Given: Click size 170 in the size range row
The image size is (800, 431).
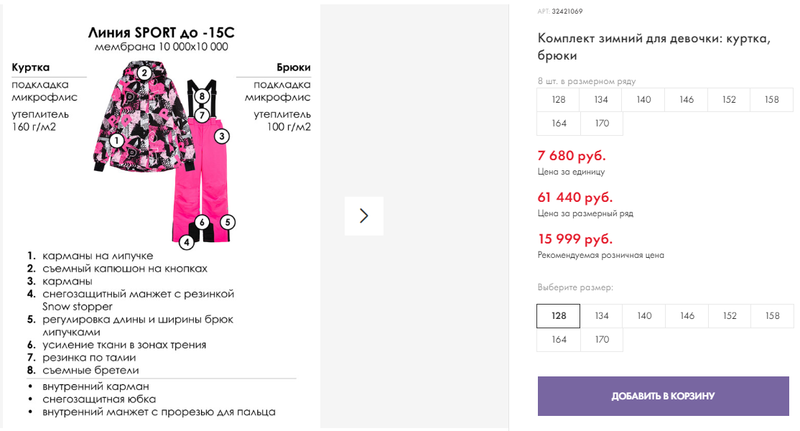Looking at the screenshot, I should (x=602, y=123).
